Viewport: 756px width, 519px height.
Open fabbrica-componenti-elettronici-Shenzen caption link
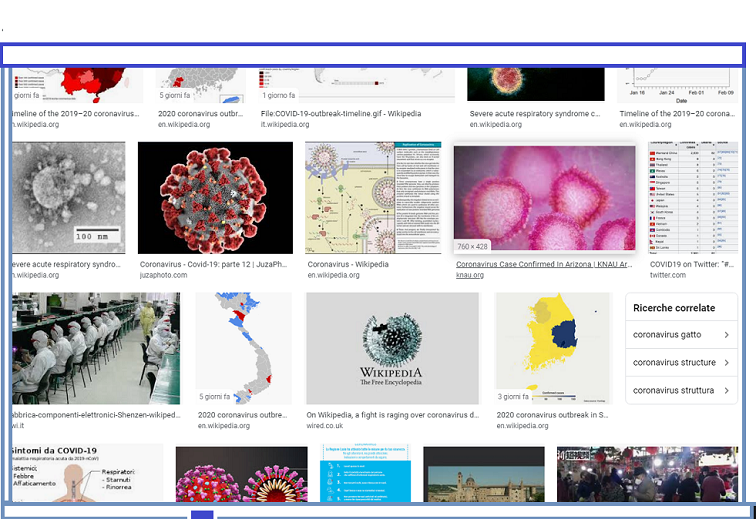coord(96,415)
